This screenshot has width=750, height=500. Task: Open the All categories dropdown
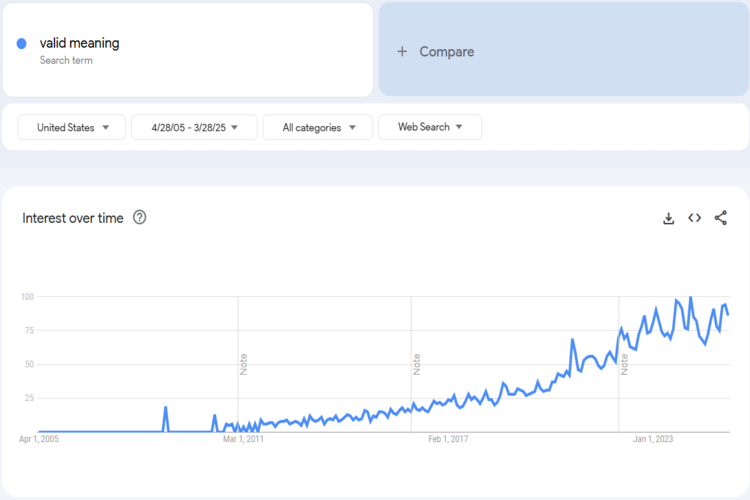point(318,127)
